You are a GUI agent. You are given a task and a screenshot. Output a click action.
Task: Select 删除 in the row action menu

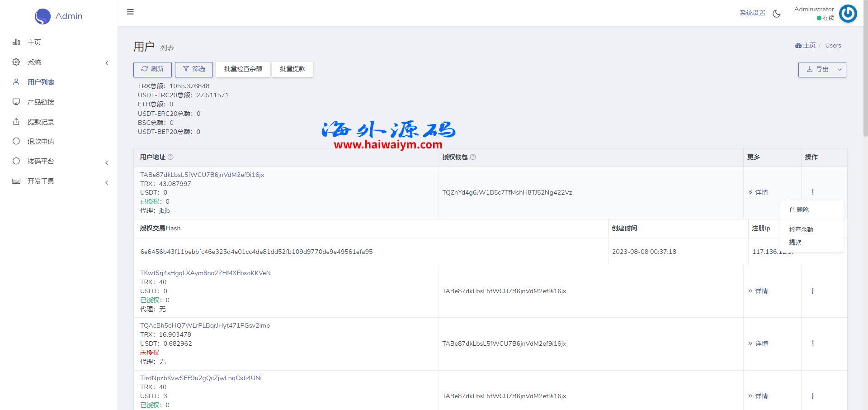click(799, 210)
